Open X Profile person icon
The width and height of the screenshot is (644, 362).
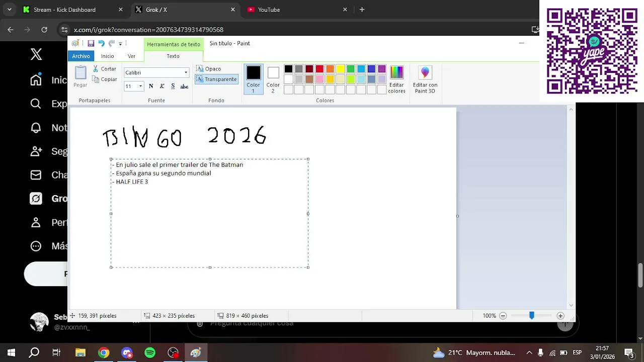(x=36, y=222)
